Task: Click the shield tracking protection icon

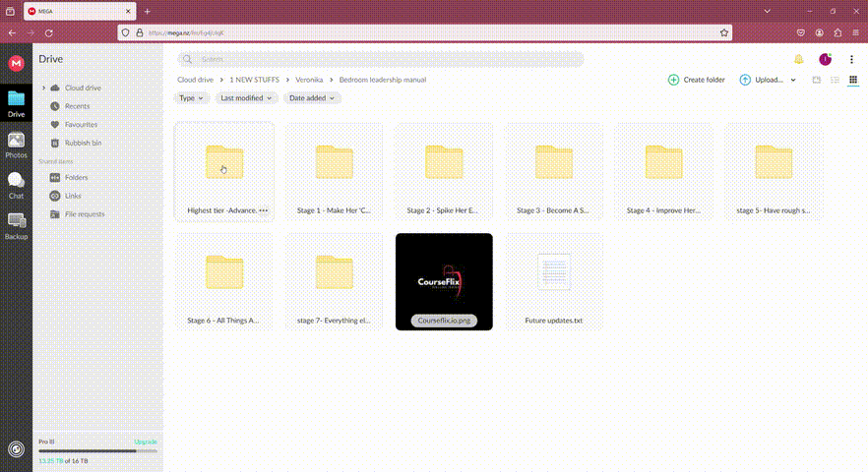Action: click(x=125, y=33)
